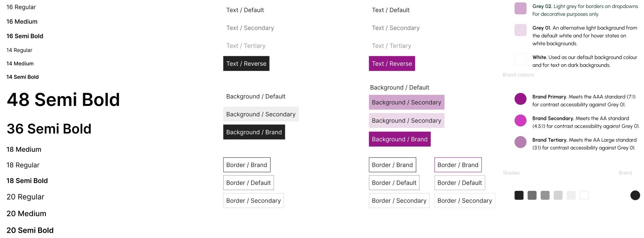This screenshot has height=238, width=644.
Task: Select the first Border / Default box
Action: (x=249, y=183)
